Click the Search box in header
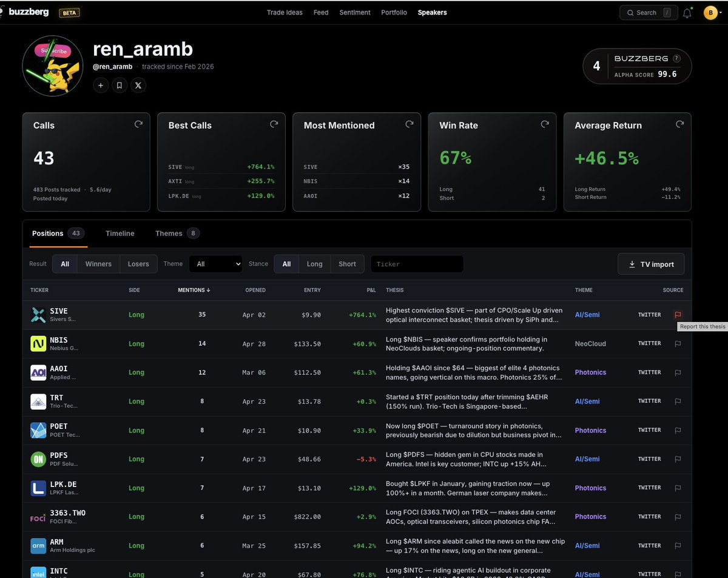The width and height of the screenshot is (728, 578). [648, 13]
